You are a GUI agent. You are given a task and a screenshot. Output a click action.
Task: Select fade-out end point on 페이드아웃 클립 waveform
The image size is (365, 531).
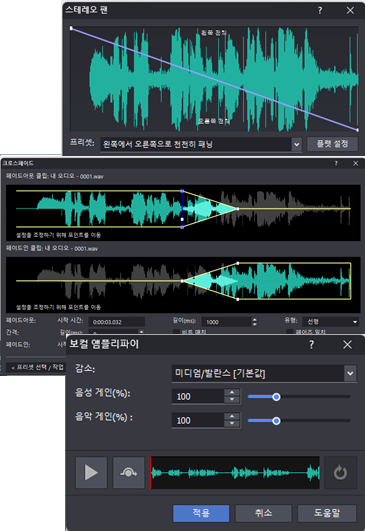(238, 209)
